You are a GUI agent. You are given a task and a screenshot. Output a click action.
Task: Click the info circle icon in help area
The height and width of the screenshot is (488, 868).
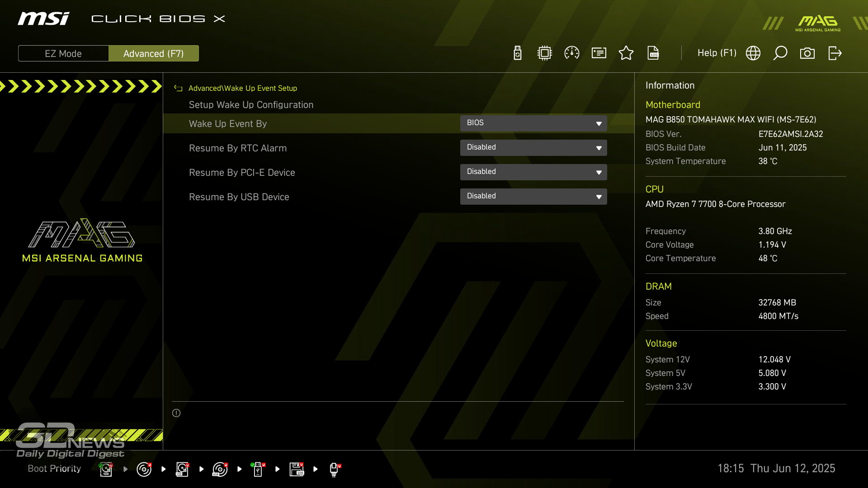click(176, 413)
